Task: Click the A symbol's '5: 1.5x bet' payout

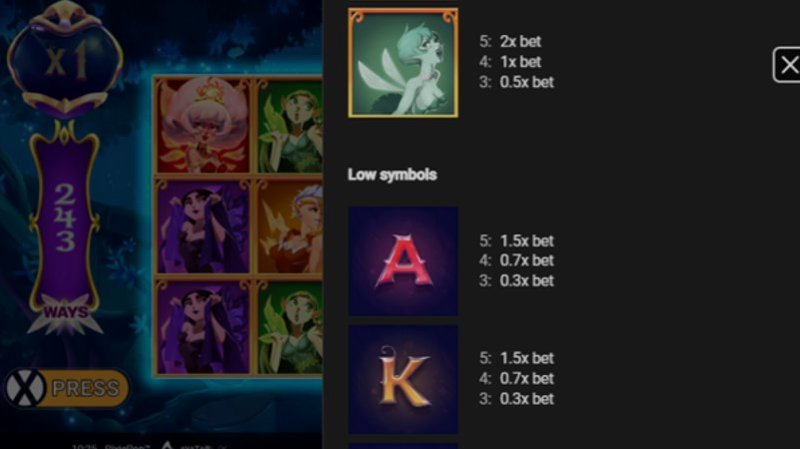Action: pyautogui.click(x=516, y=241)
